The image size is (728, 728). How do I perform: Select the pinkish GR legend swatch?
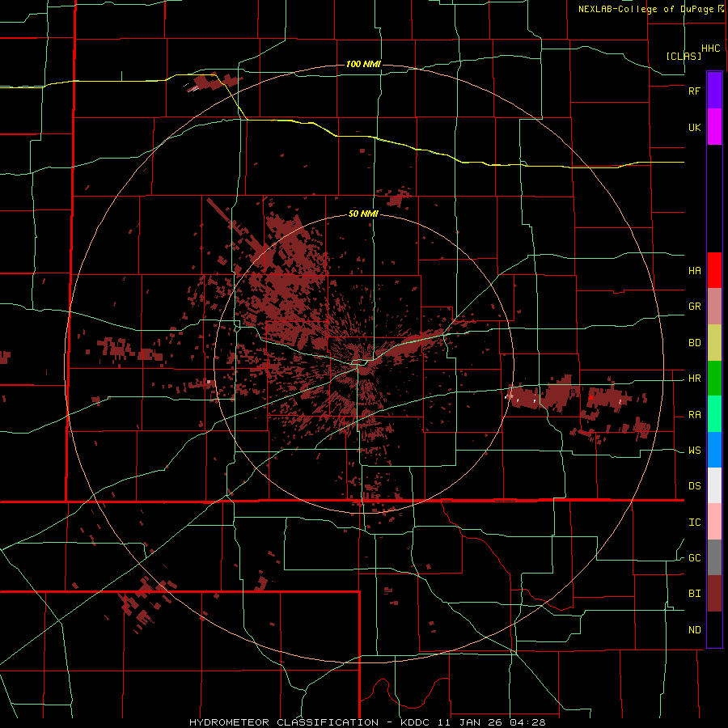(714, 307)
